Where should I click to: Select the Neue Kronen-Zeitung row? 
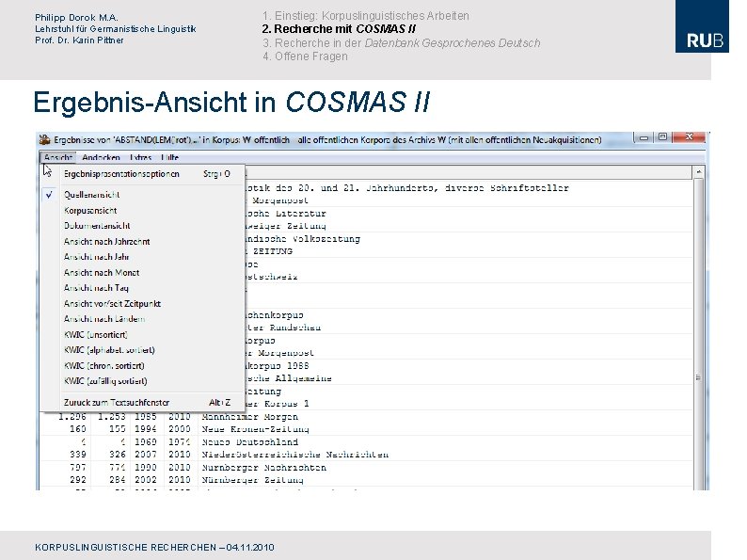[x=366, y=429]
